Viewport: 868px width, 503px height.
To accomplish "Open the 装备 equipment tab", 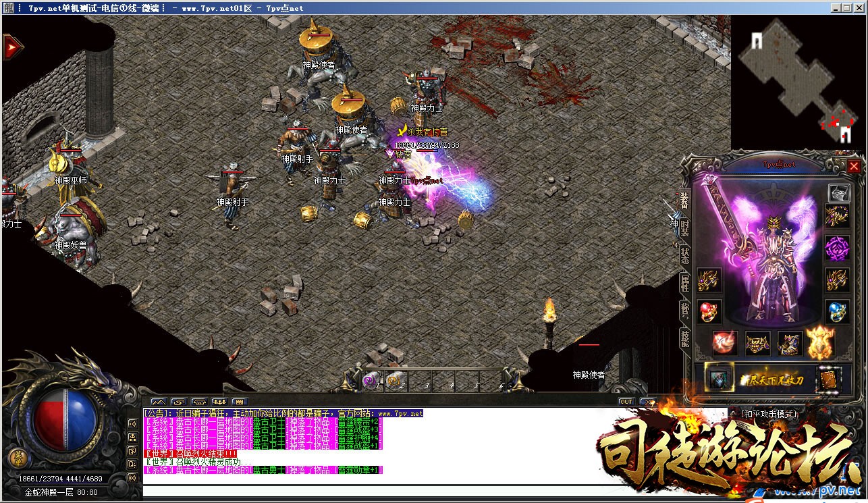I will 684,201.
